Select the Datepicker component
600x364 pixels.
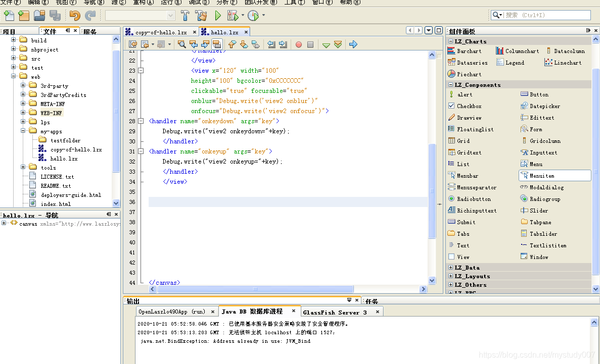[x=540, y=107]
